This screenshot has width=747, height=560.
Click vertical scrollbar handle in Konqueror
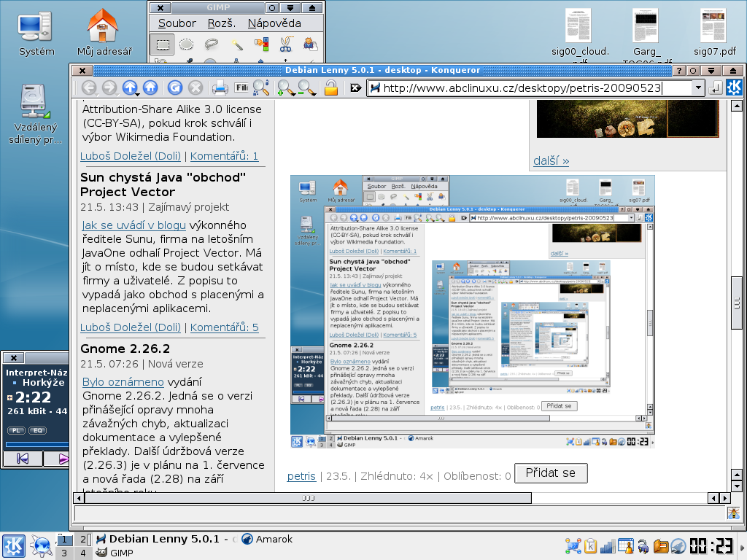tap(737, 303)
